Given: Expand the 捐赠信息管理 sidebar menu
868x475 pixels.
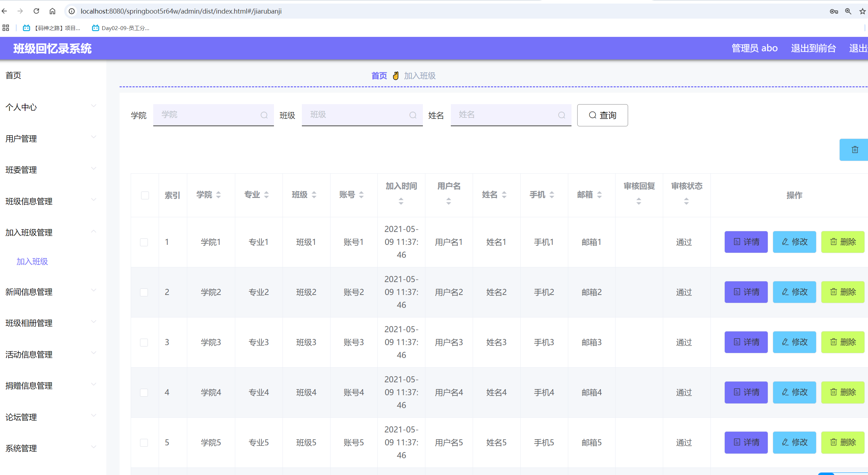Looking at the screenshot, I should [x=53, y=386].
